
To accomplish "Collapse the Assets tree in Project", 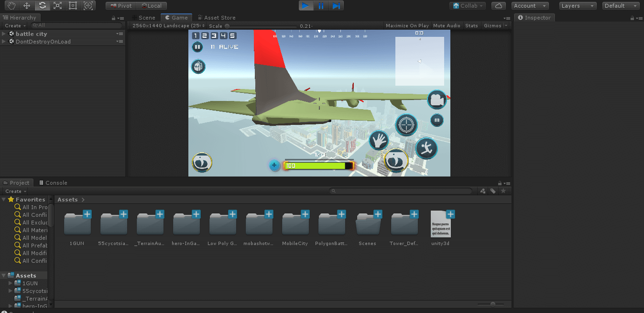I will pyautogui.click(x=4, y=276).
